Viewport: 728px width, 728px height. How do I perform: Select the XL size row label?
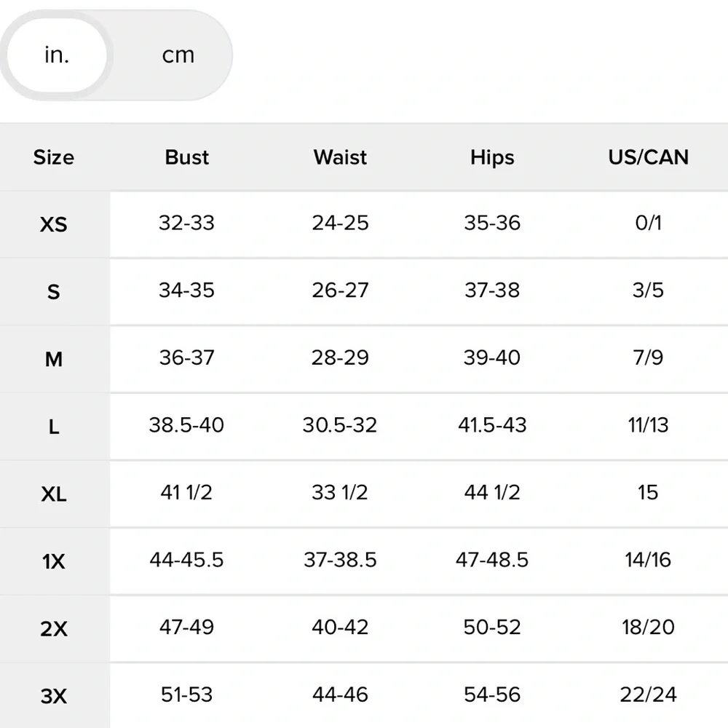pos(54,494)
